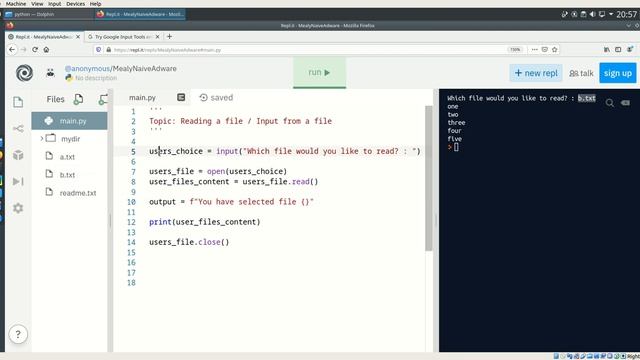Click the sign up button

pos(618,73)
